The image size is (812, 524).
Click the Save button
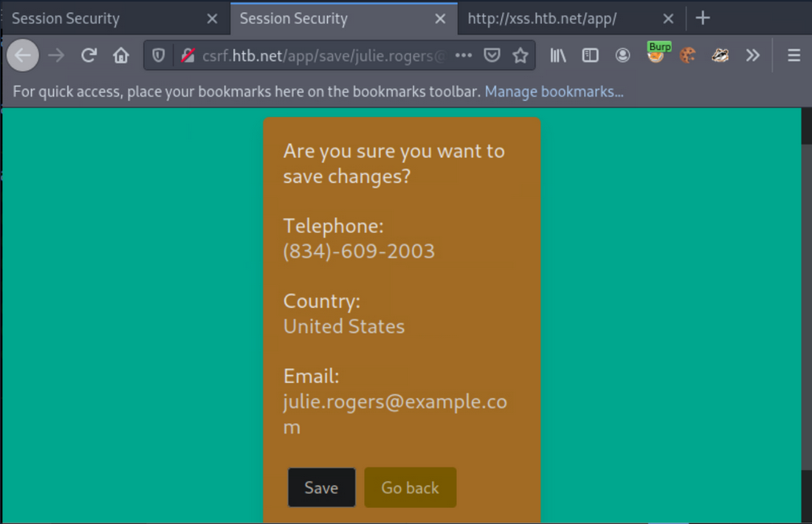tap(321, 488)
